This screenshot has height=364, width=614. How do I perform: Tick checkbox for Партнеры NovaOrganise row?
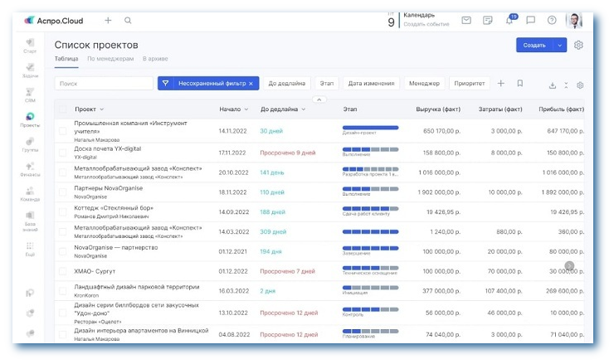[x=62, y=192]
